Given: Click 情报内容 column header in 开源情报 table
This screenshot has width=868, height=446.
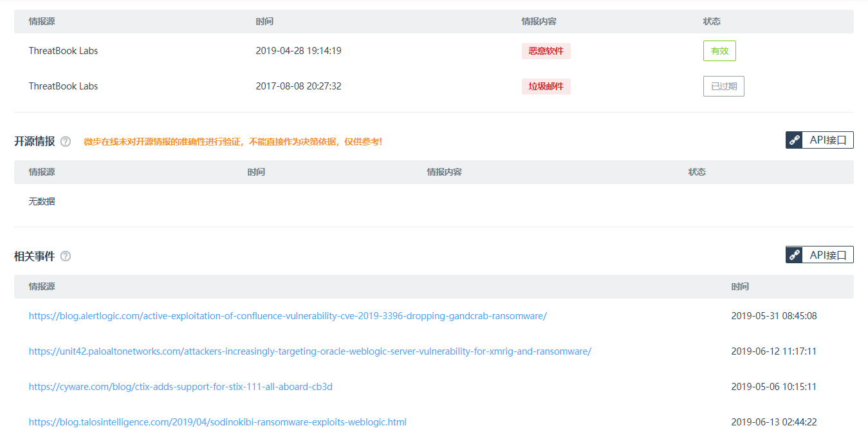Looking at the screenshot, I should 444,172.
